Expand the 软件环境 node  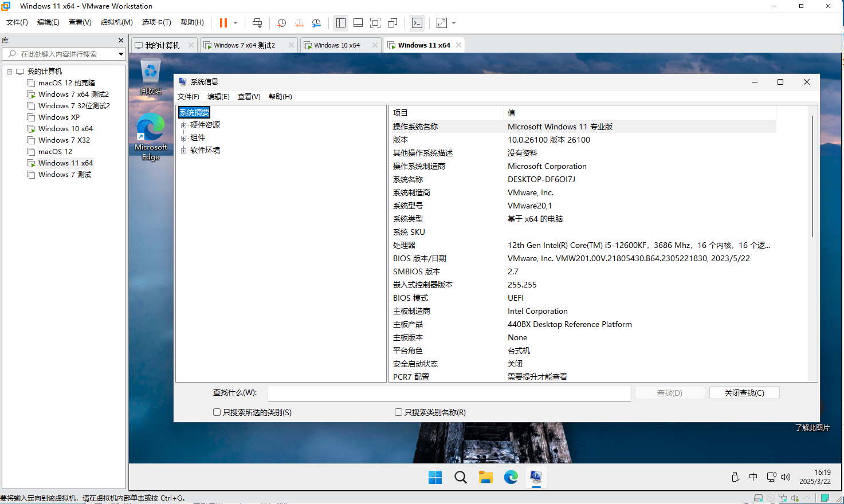tap(184, 151)
